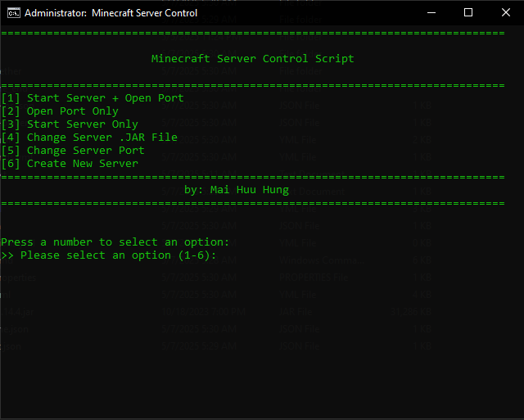Click the 'Change Server Port' line
Image resolution: width=524 pixels, height=420 pixels.
click(x=72, y=151)
